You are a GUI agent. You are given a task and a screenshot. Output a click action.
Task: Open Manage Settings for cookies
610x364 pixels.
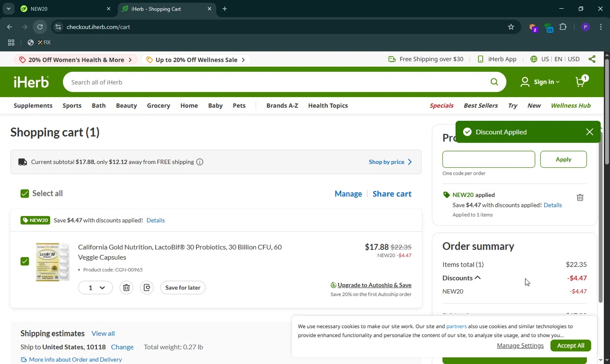[x=520, y=346]
